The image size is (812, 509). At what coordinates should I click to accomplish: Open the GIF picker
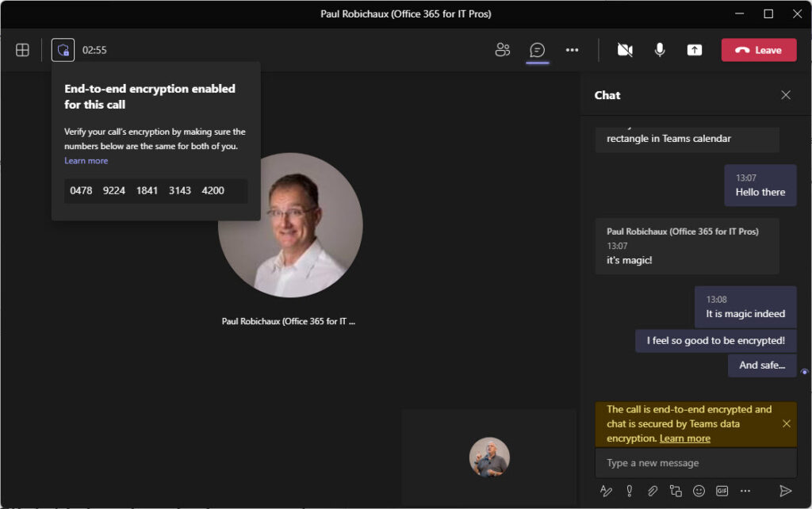pyautogui.click(x=722, y=491)
